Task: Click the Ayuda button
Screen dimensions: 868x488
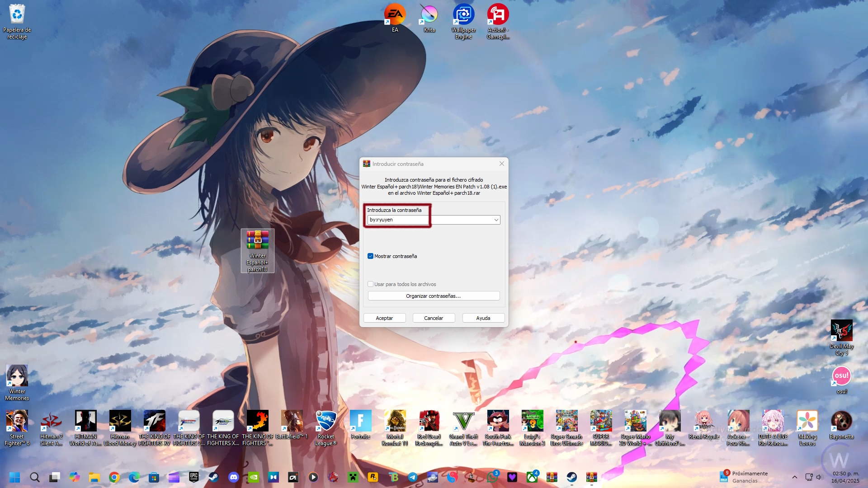Action: pyautogui.click(x=483, y=318)
